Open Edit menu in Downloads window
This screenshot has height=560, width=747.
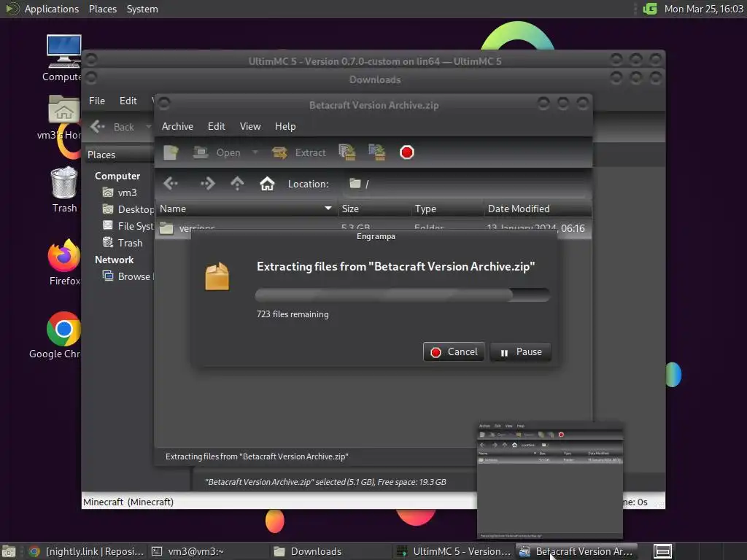point(128,101)
